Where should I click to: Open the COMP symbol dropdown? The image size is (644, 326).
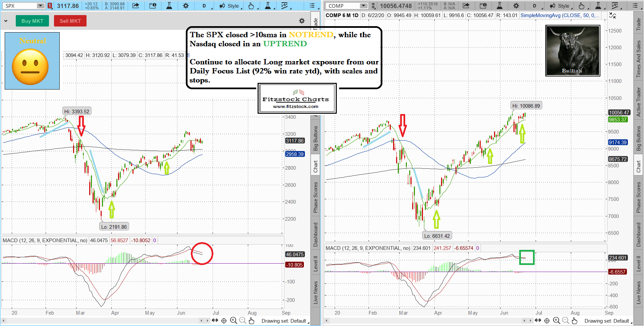tap(364, 6)
